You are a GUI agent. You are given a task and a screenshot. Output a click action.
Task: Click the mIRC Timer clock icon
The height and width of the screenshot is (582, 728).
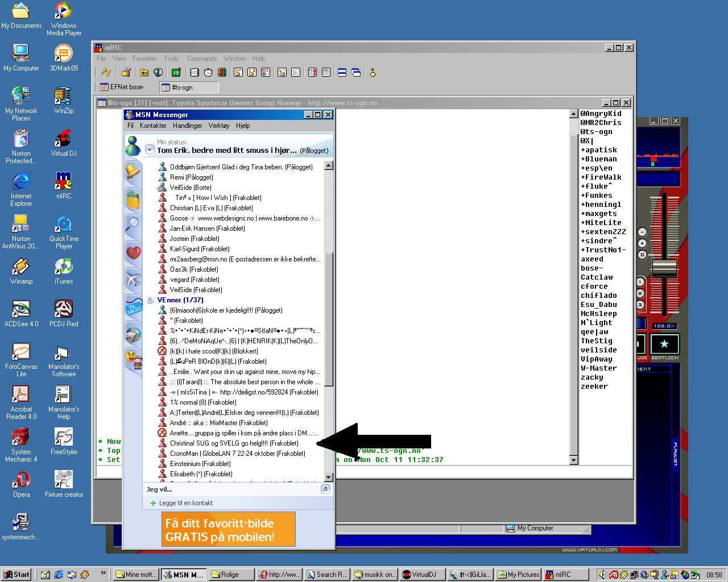pyautogui.click(x=208, y=72)
